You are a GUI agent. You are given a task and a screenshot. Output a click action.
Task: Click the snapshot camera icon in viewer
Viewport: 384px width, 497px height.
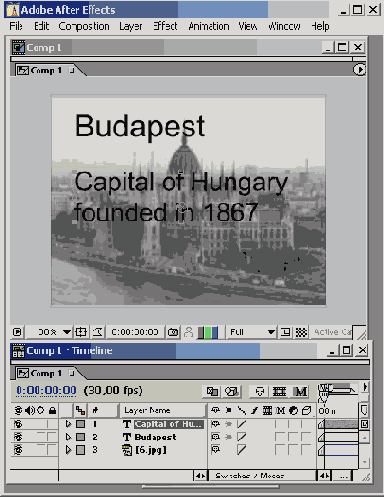[x=173, y=332]
